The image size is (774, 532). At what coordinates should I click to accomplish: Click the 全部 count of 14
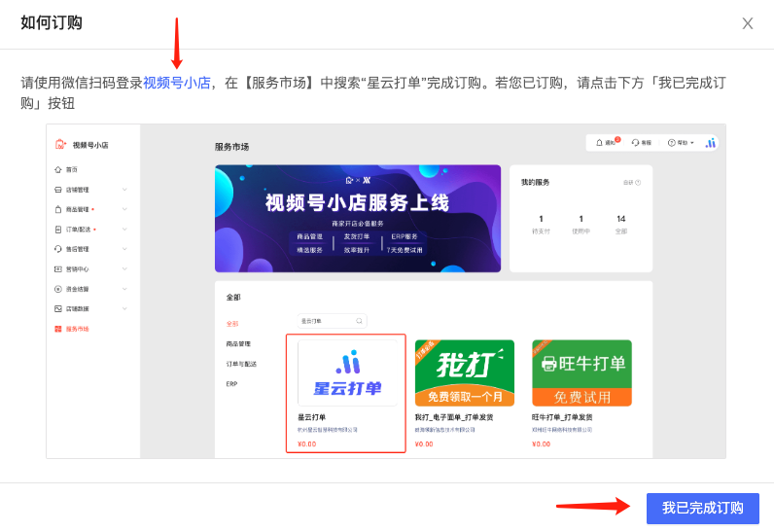(x=621, y=219)
